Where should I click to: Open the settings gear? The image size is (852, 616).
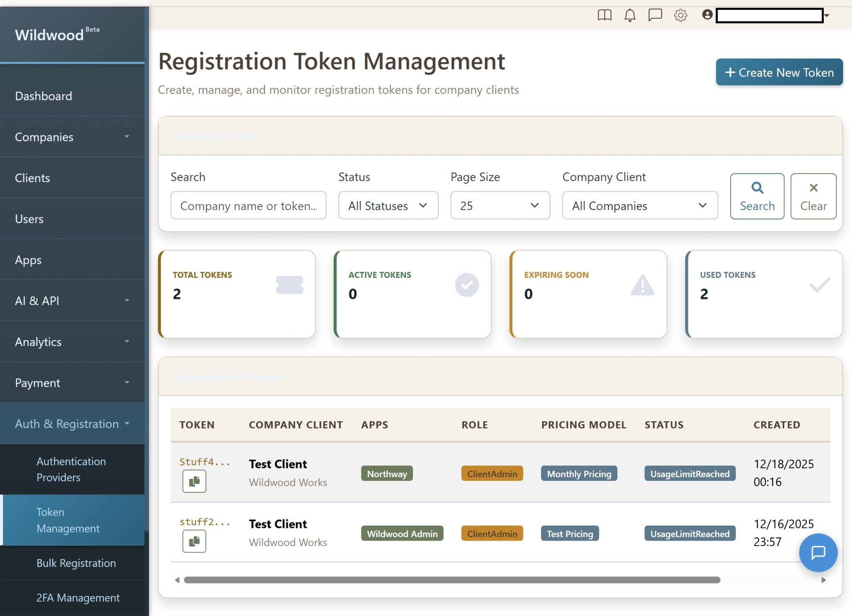[681, 16]
